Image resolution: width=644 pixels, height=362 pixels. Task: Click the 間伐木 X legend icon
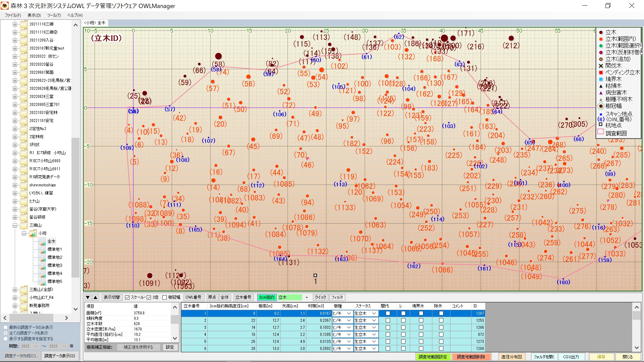tap(601, 66)
